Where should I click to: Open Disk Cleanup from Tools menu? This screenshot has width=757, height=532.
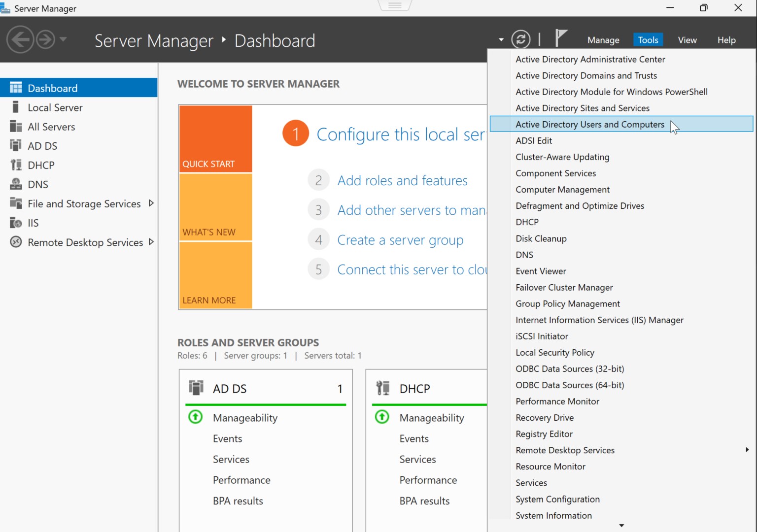point(621,238)
